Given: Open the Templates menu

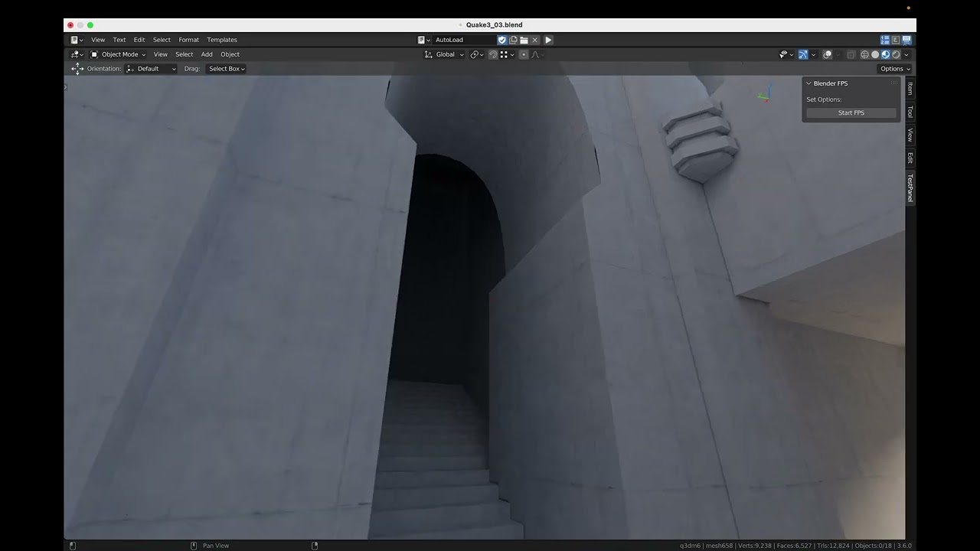Looking at the screenshot, I should (x=222, y=40).
